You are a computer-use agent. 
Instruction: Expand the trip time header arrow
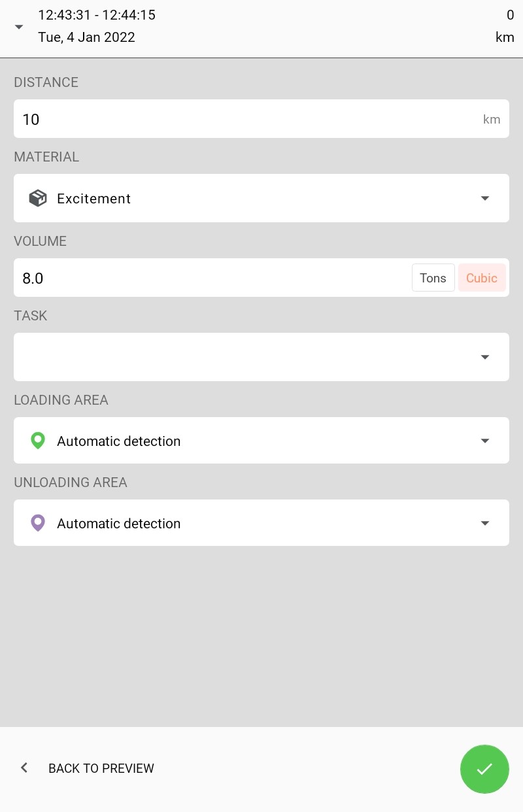pos(19,27)
